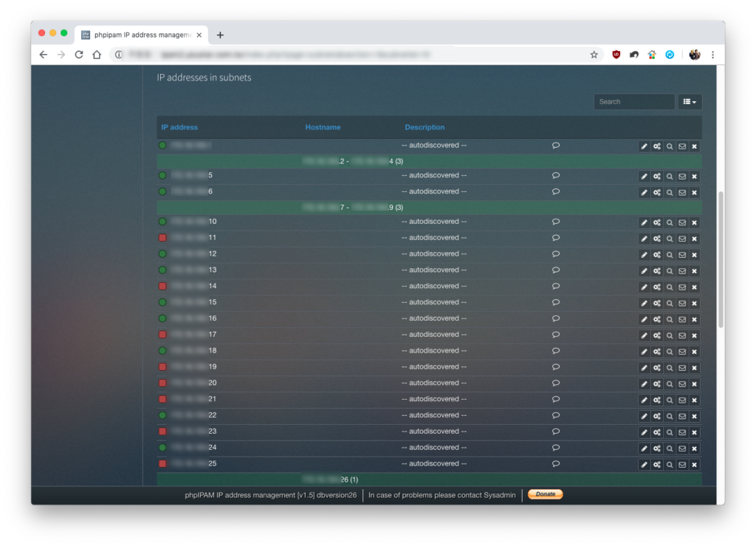Comment bubble icon for address 14
The height and width of the screenshot is (546, 756).
[556, 287]
